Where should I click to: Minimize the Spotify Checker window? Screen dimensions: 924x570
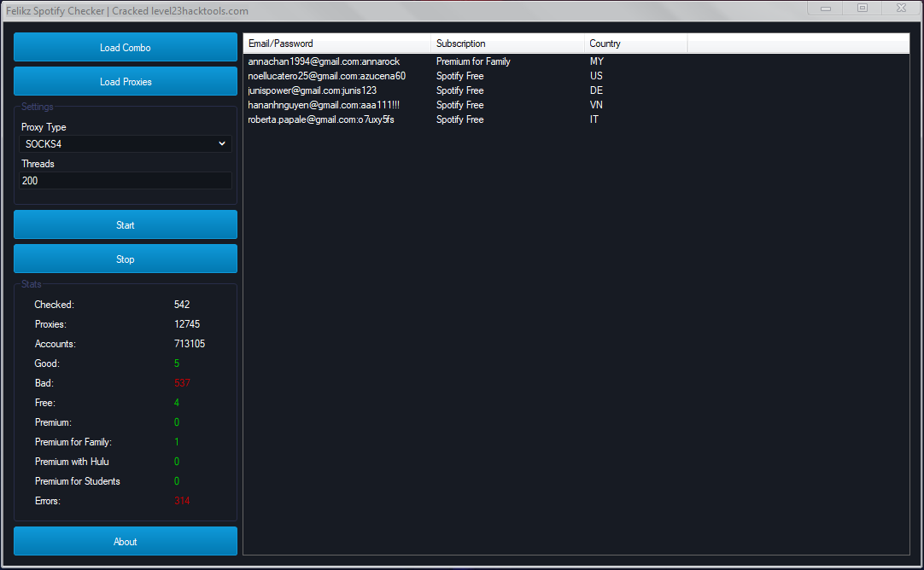point(826,9)
